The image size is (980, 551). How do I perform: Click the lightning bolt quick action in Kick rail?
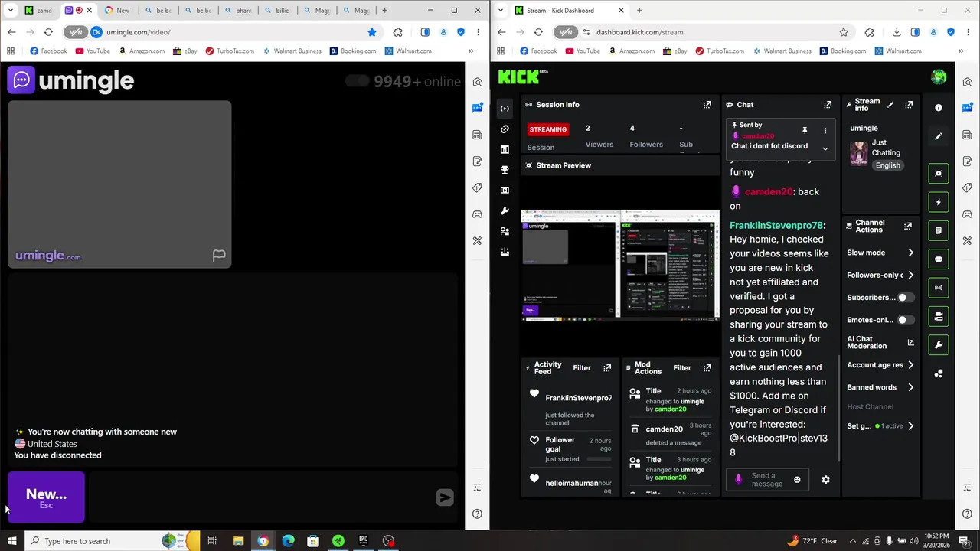pyautogui.click(x=939, y=202)
